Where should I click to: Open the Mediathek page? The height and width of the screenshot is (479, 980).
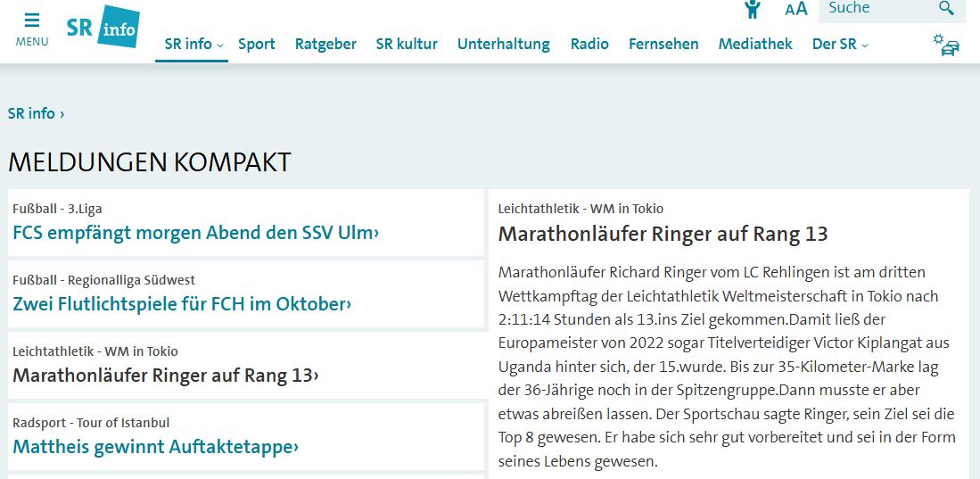click(755, 45)
